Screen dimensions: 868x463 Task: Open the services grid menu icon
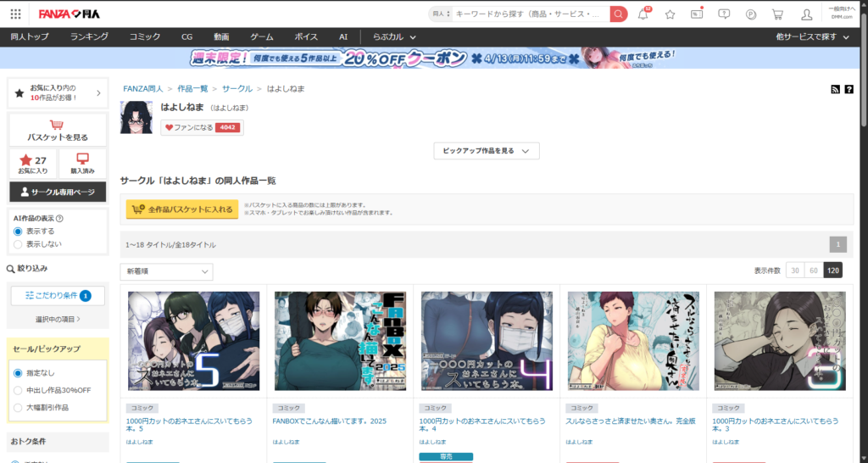(15, 14)
